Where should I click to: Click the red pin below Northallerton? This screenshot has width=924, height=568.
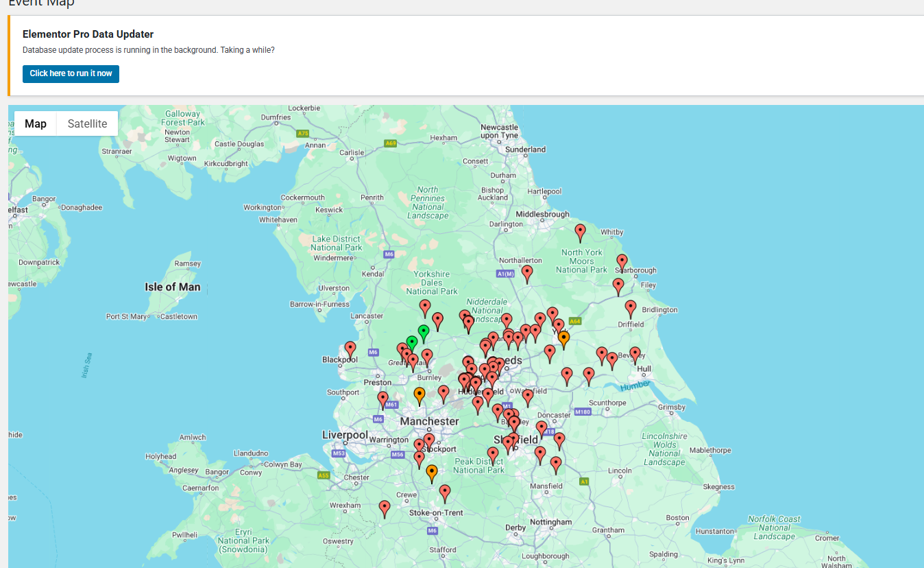click(x=527, y=274)
